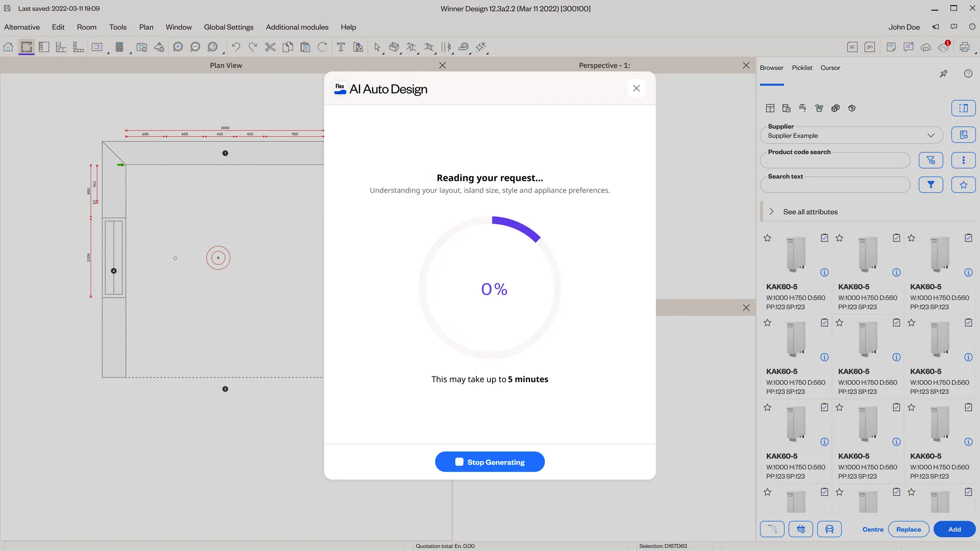Click the print icon
Image resolution: width=980 pixels, height=551 pixels.
point(965,47)
